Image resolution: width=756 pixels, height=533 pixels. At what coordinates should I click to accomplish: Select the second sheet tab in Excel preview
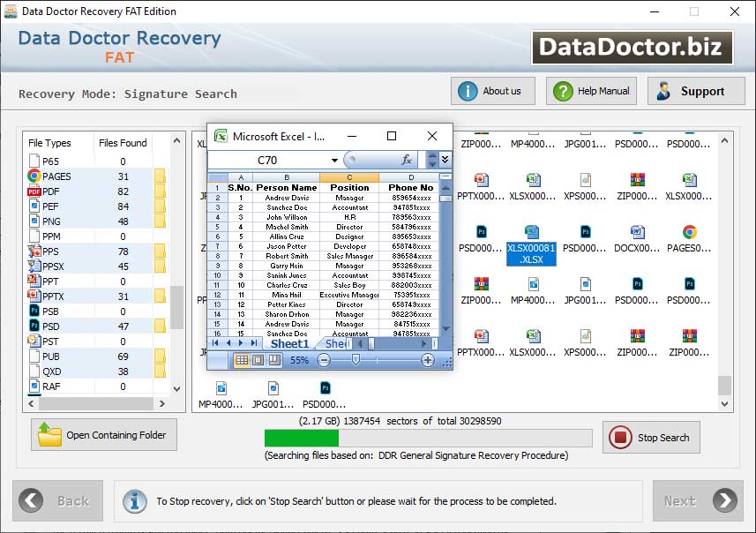(x=333, y=343)
